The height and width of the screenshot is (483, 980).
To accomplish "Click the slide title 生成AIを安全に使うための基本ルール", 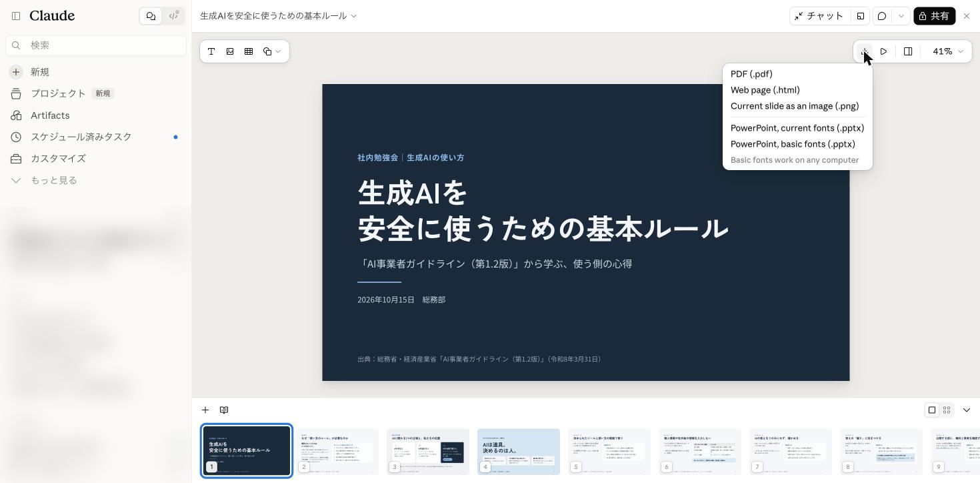I will click(543, 211).
